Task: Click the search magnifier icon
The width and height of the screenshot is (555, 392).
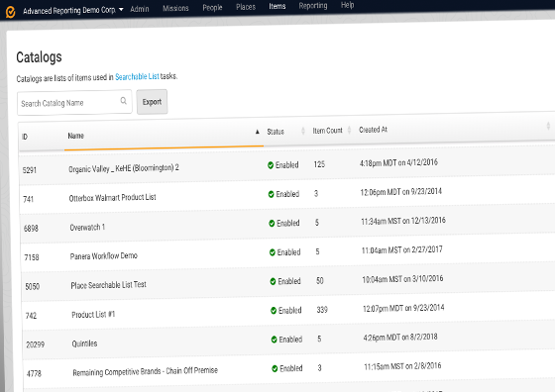Action: (x=124, y=101)
